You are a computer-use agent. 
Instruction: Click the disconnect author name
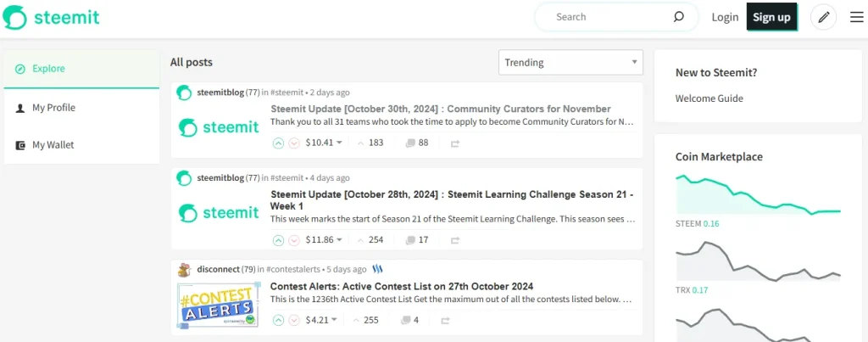pos(218,269)
